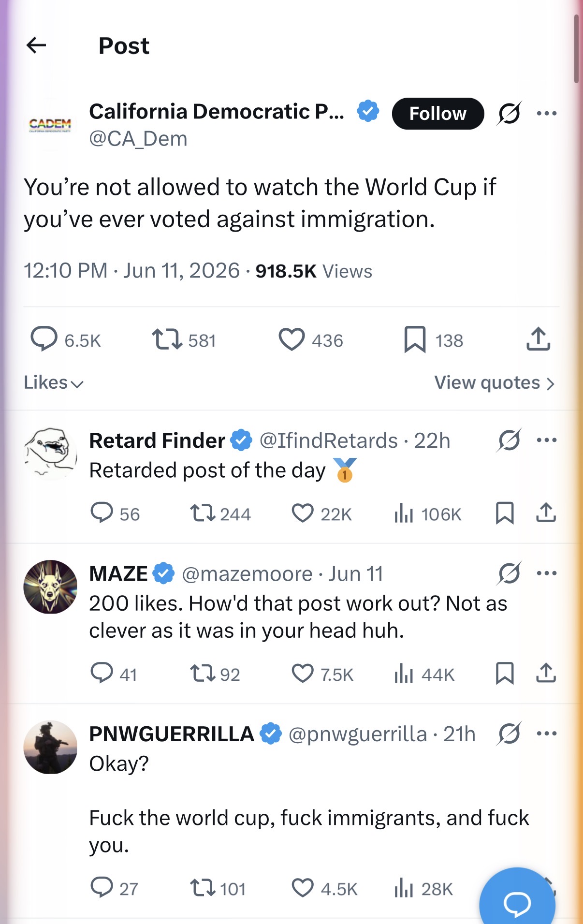Repost the MAZE reply
This screenshot has width=583, height=924.
(x=215, y=674)
